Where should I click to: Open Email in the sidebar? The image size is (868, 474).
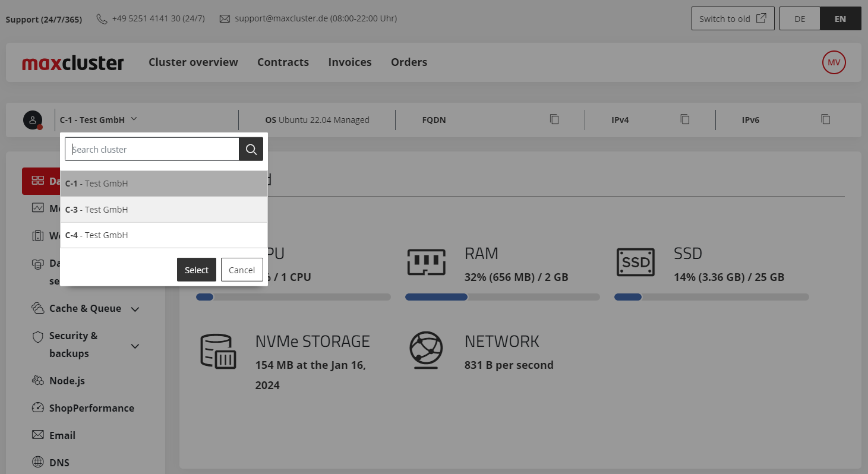62,435
